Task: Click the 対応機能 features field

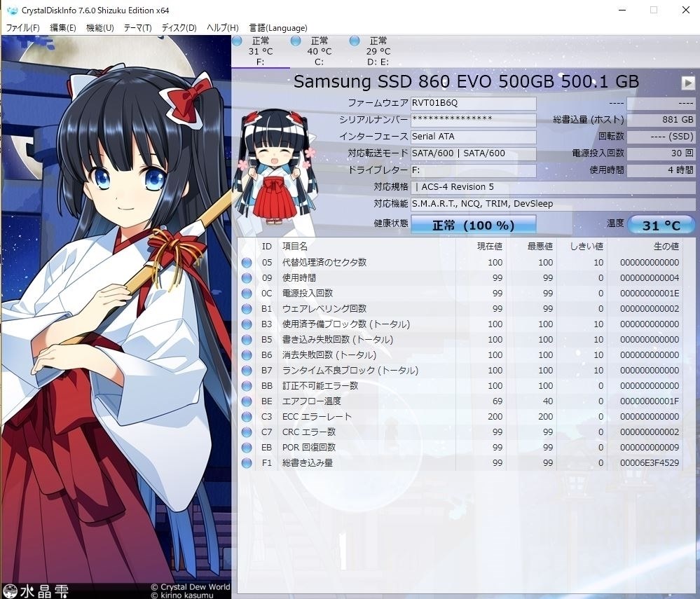Action: coord(553,204)
